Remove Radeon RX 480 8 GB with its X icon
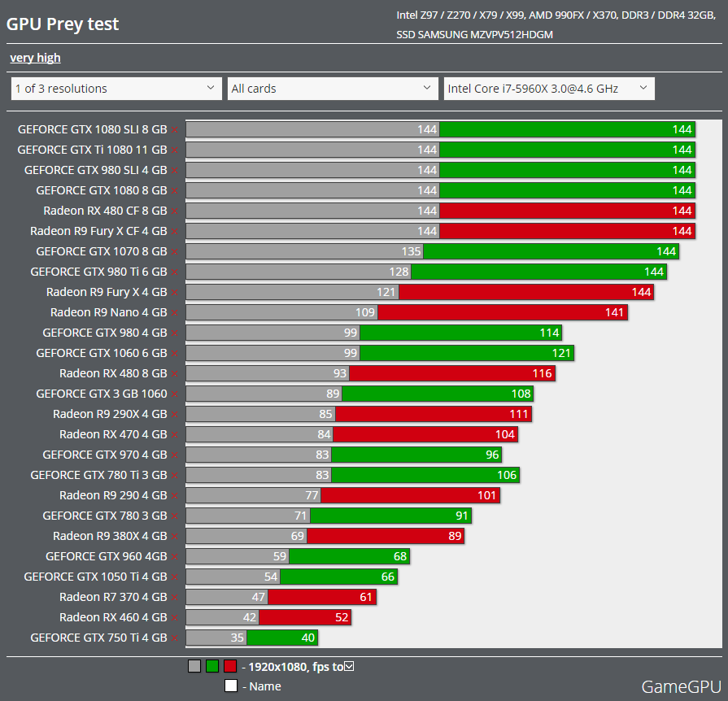 [x=175, y=374]
